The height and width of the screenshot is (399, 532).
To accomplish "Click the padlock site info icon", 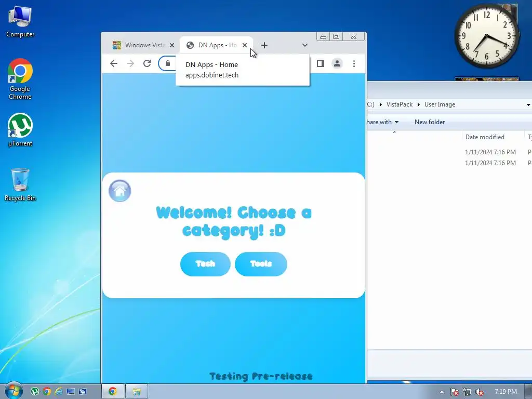I will (x=168, y=63).
